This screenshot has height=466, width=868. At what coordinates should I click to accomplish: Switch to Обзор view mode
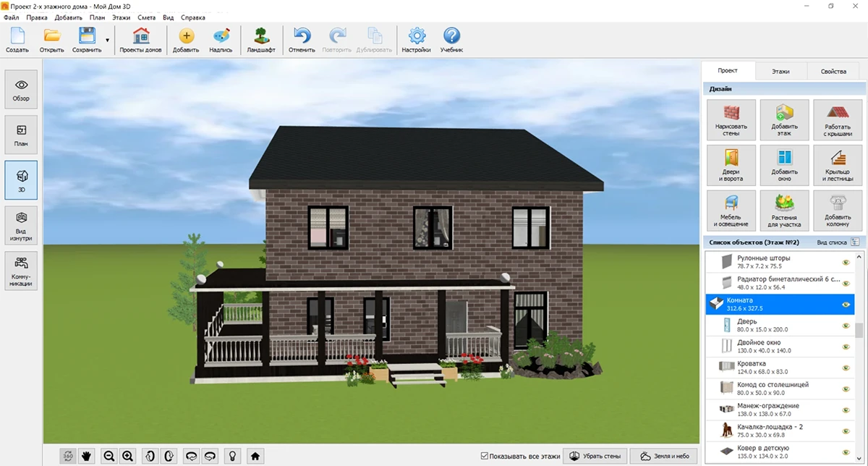tap(21, 90)
